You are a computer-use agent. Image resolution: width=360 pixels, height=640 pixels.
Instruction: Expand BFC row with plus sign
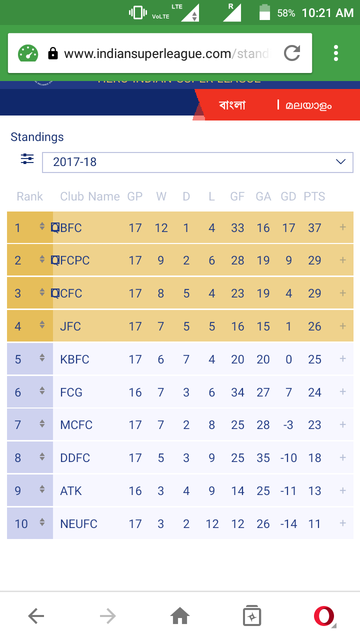click(343, 227)
